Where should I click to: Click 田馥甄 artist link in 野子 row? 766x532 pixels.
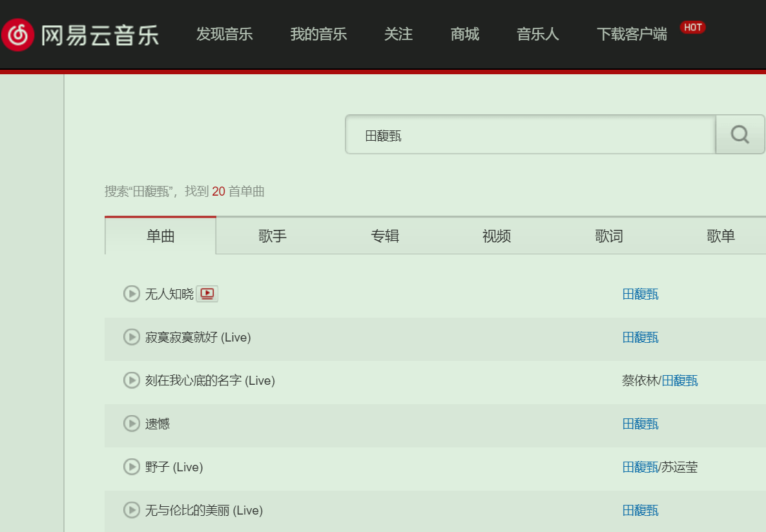640,467
